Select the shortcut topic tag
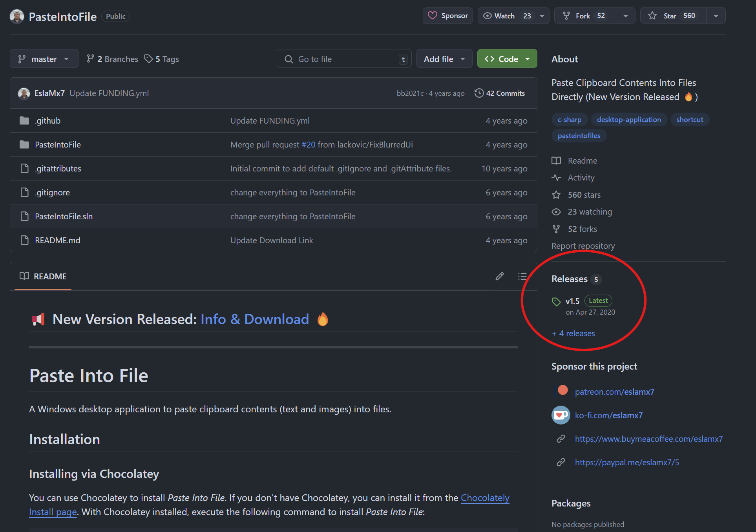The width and height of the screenshot is (756, 532). tap(690, 120)
